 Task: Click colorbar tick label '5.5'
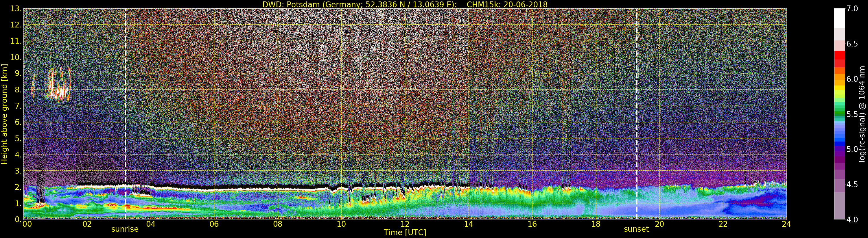click(x=852, y=114)
